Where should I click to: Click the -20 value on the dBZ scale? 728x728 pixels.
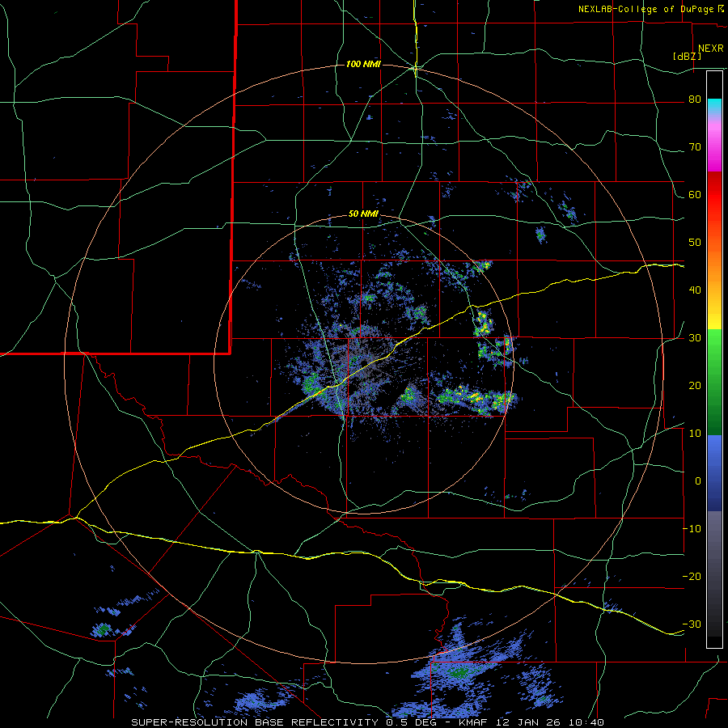click(692, 577)
